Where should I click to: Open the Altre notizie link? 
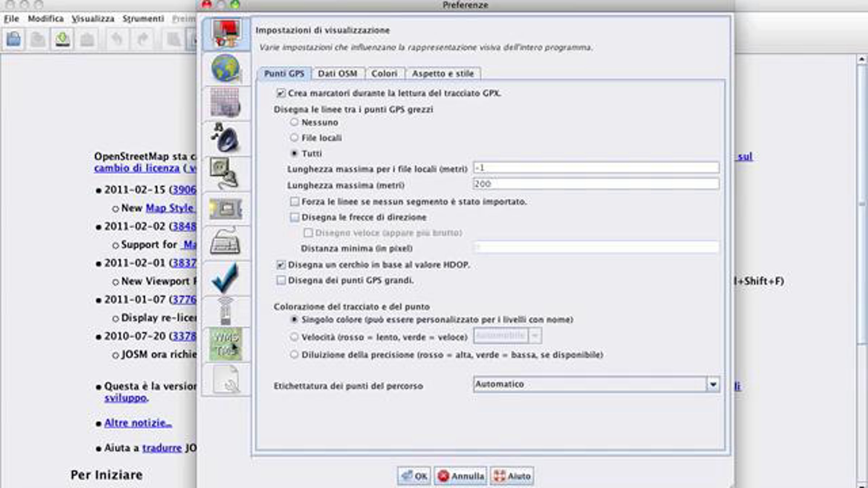[x=138, y=423]
